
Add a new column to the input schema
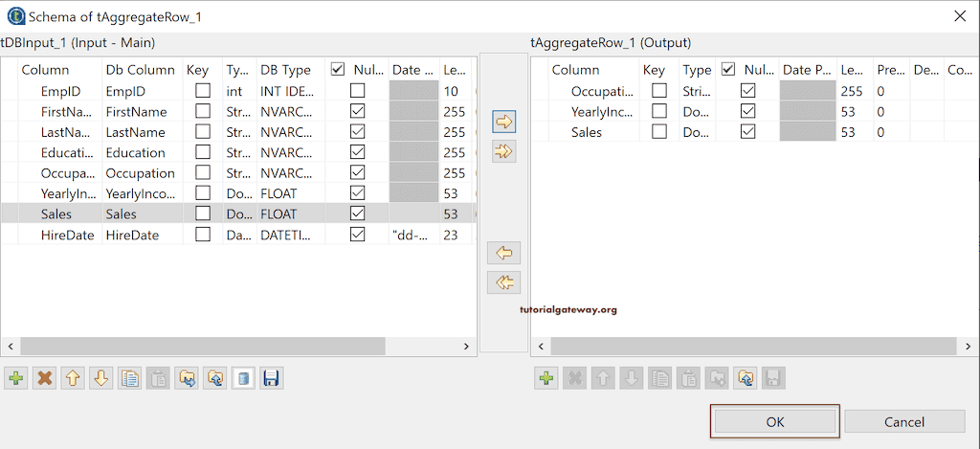pyautogui.click(x=15, y=378)
